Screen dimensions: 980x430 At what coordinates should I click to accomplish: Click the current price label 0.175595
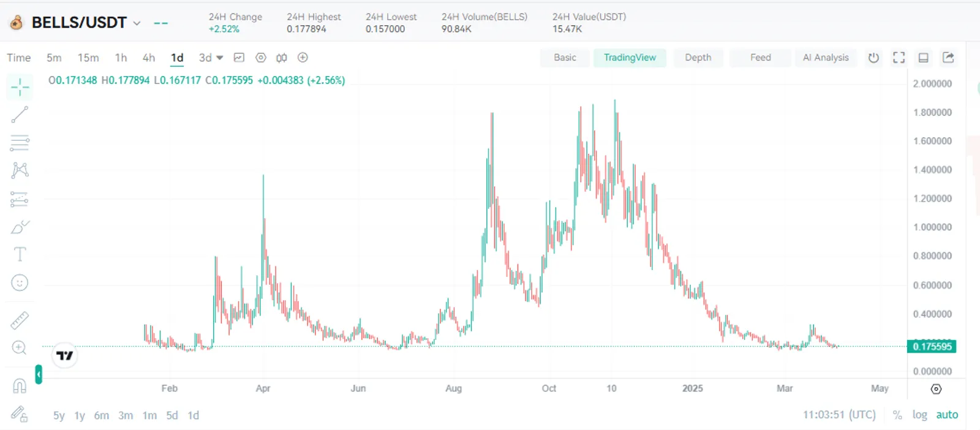point(932,347)
